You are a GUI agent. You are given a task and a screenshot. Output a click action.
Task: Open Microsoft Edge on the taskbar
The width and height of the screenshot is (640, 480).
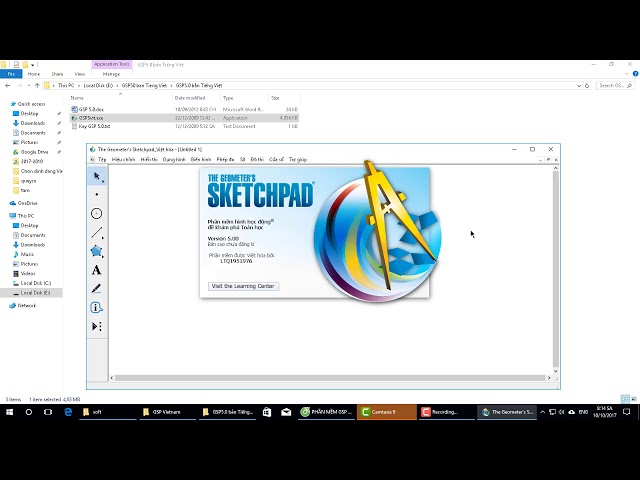point(68,412)
